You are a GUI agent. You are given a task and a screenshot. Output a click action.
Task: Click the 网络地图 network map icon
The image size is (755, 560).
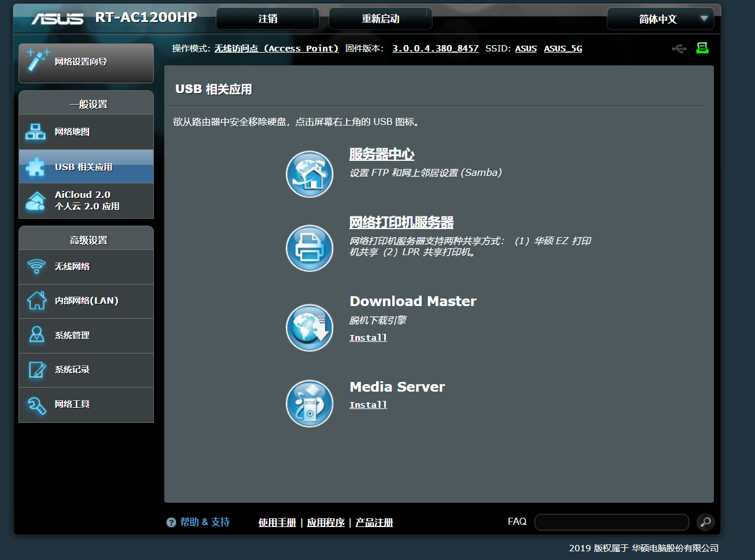click(35, 132)
